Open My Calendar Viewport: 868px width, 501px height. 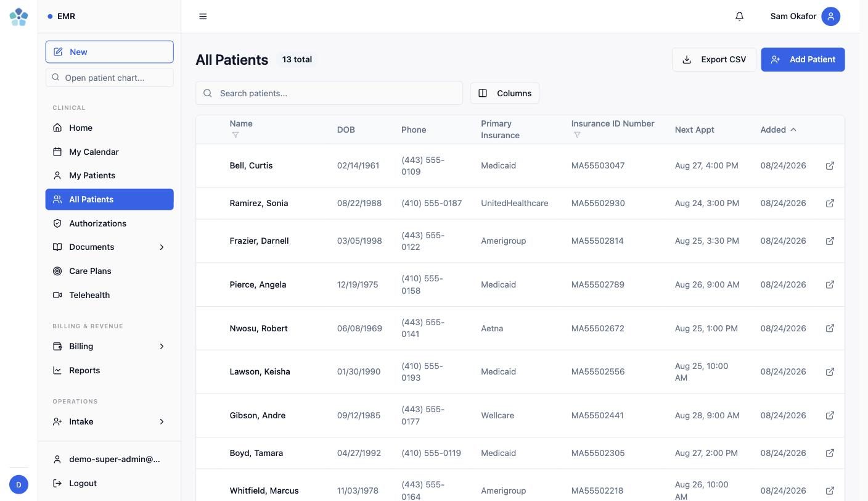click(109, 152)
